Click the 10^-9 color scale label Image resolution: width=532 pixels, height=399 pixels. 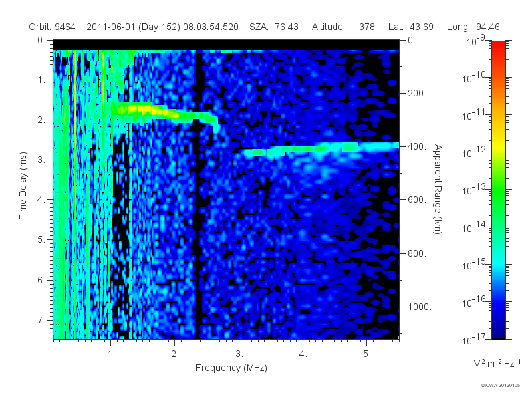coord(476,41)
